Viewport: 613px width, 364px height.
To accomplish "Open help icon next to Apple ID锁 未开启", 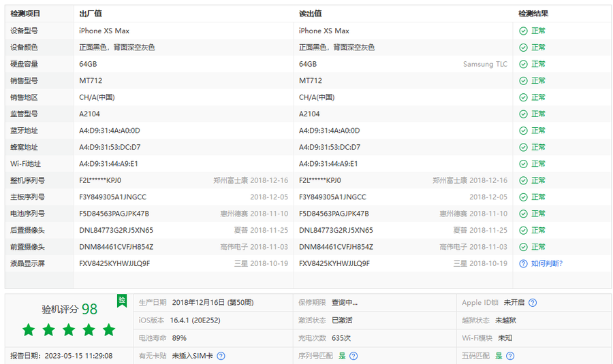I will point(533,303).
